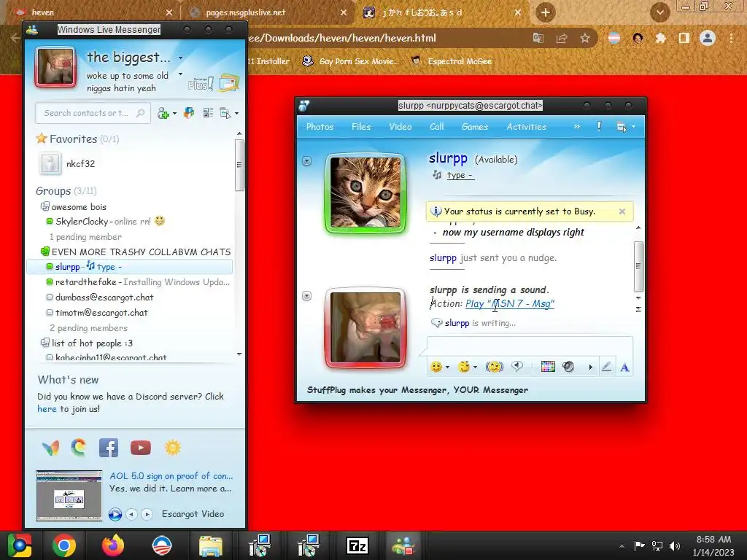Open Chrome from the taskbar

[64, 545]
